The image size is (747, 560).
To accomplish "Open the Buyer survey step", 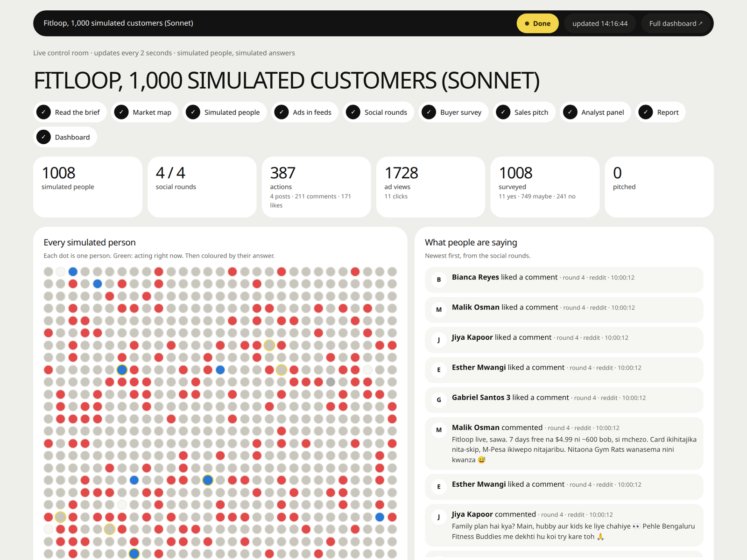I will (453, 112).
